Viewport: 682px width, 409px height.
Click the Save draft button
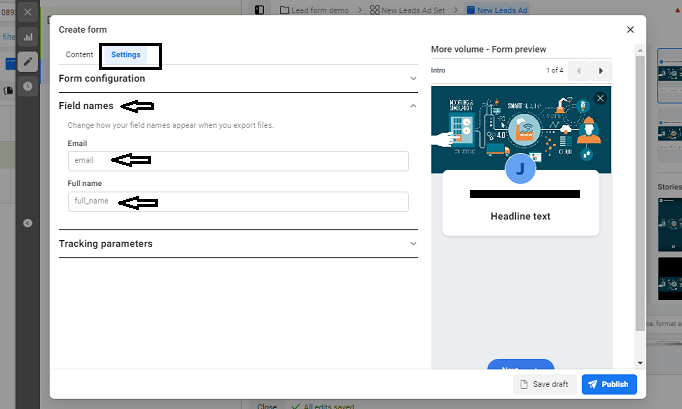pos(545,384)
